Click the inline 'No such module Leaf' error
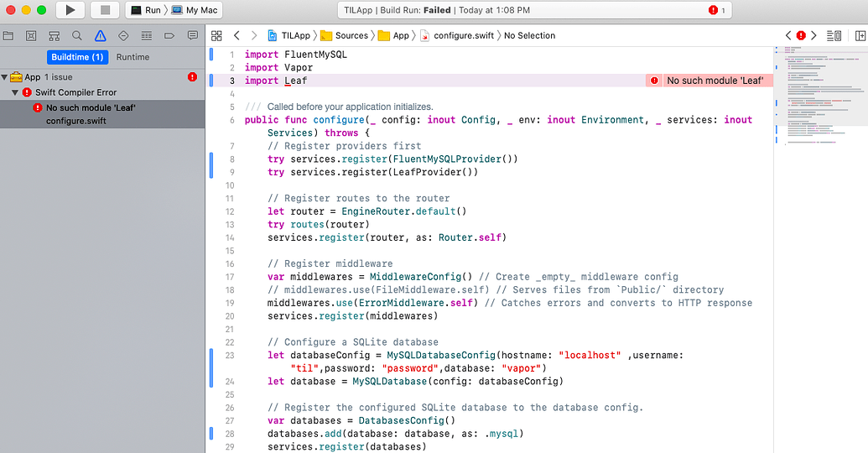Image resolution: width=868 pixels, height=453 pixels. click(715, 81)
